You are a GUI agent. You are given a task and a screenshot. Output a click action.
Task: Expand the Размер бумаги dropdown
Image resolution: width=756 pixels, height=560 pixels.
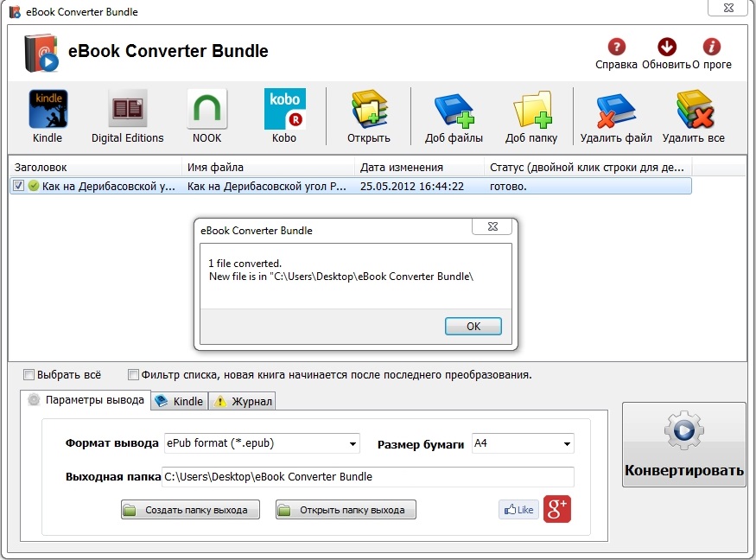coord(567,443)
